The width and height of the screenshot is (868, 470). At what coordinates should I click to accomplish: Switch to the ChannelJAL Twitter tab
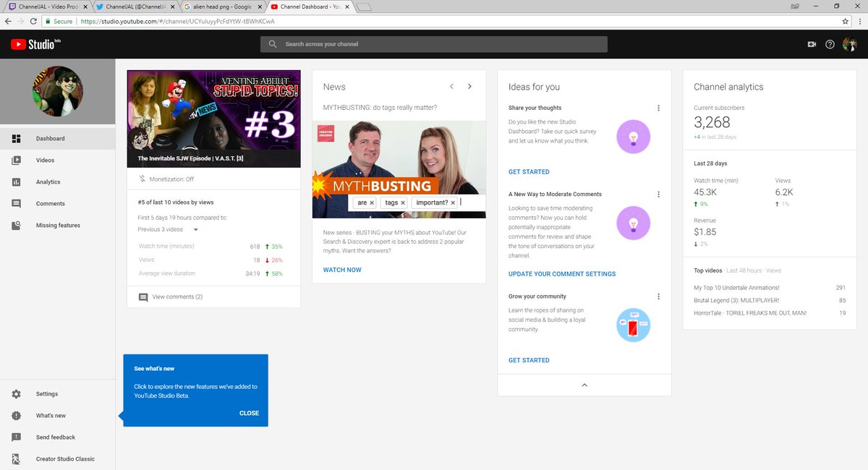[x=134, y=7]
